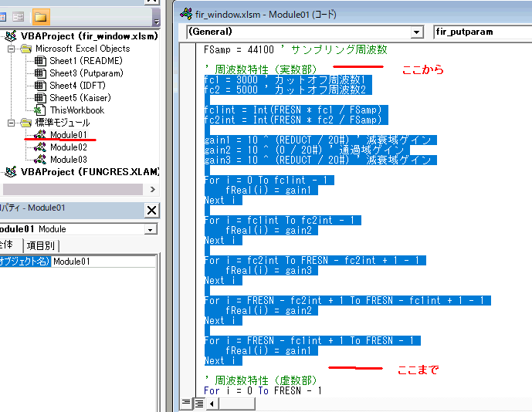This screenshot has height=412, width=532.
Task: Click Microsoft Excel Objects folder icon
Action: 25,49
